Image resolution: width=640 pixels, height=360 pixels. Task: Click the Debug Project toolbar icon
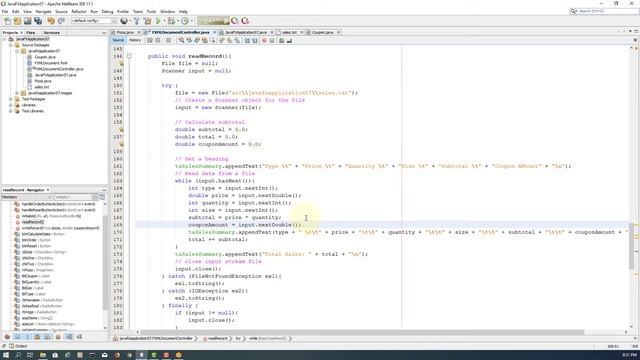click(x=171, y=21)
